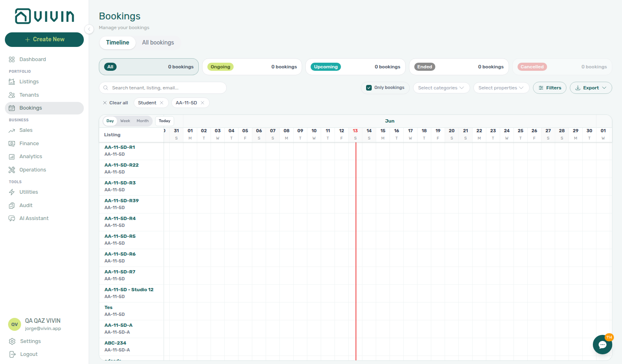This screenshot has width=622, height=364.
Task: Click the jorge@vivin.app email text
Action: 43,328
